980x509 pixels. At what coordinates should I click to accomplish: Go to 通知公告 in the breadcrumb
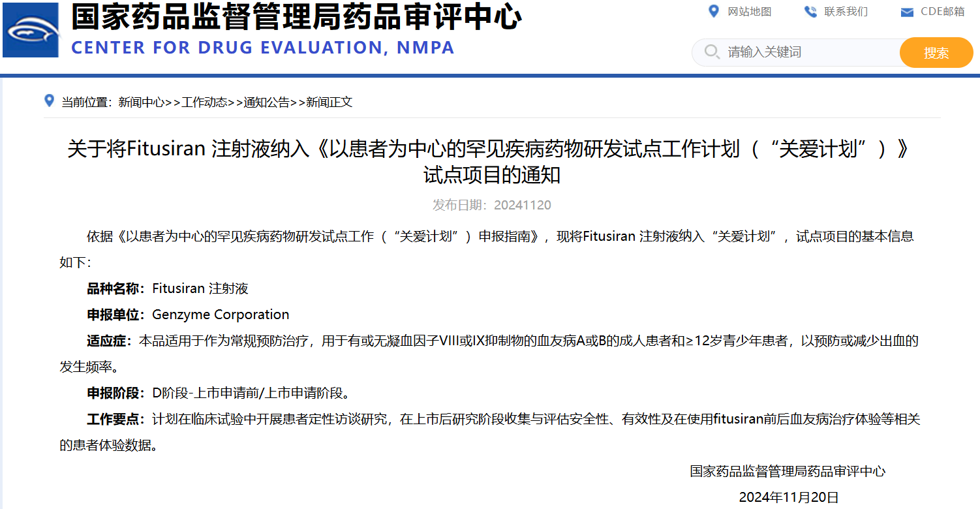(267, 102)
